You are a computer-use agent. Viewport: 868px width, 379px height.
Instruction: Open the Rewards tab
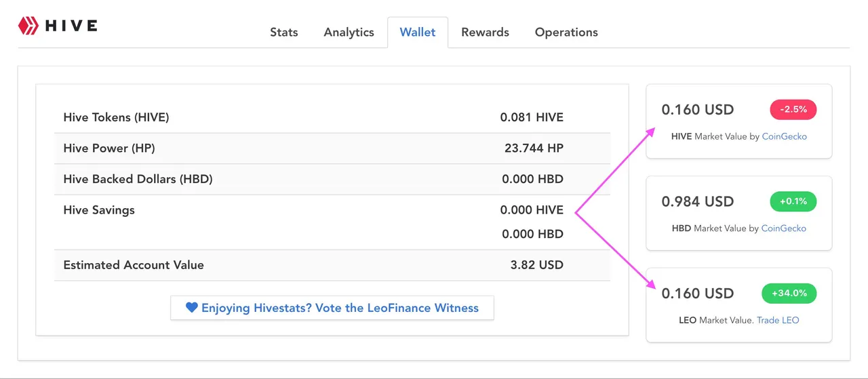pos(485,32)
